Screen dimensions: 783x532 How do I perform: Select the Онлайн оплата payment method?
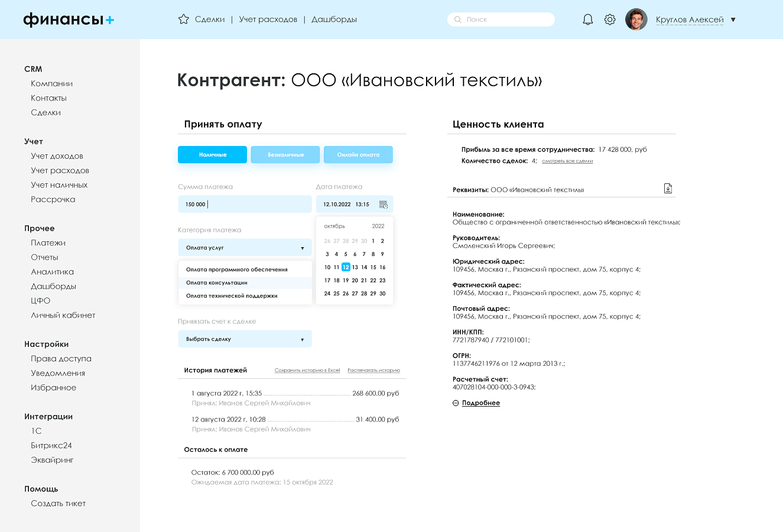(x=358, y=154)
